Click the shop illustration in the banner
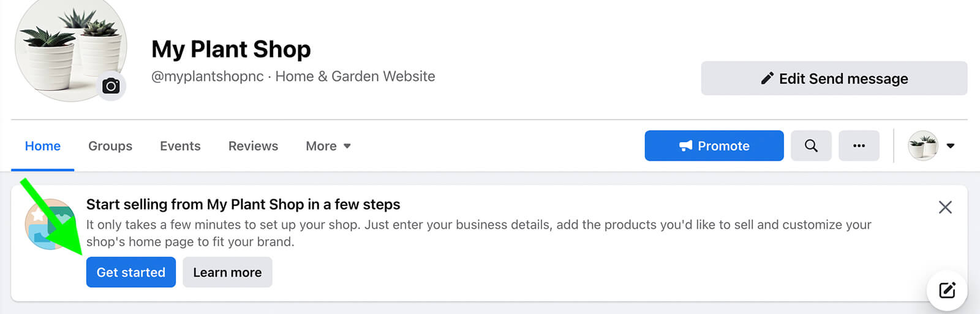 50,224
